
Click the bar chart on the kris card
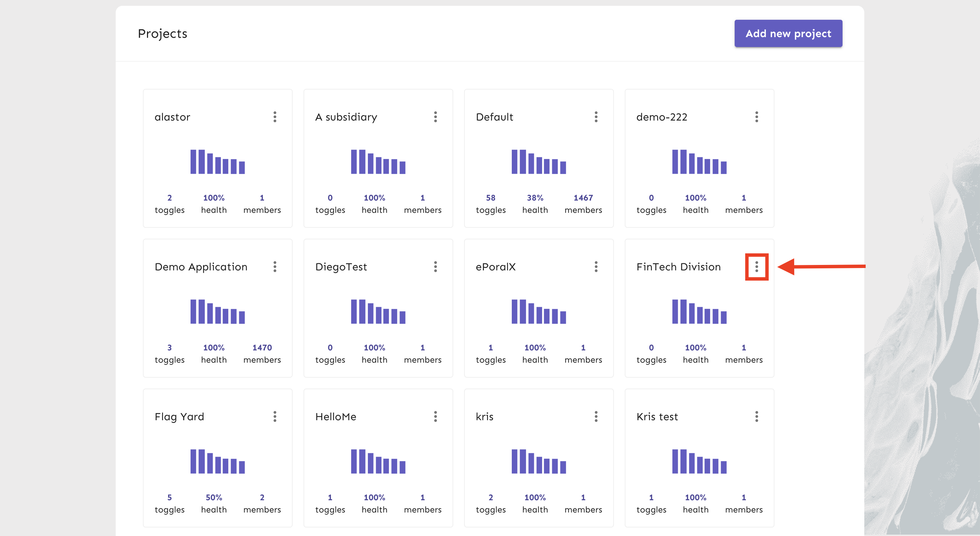coord(539,461)
